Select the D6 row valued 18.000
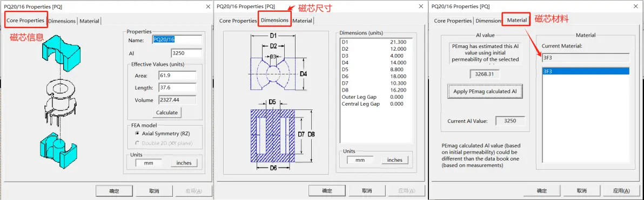Screen dimensions: 644x200 click(374, 76)
